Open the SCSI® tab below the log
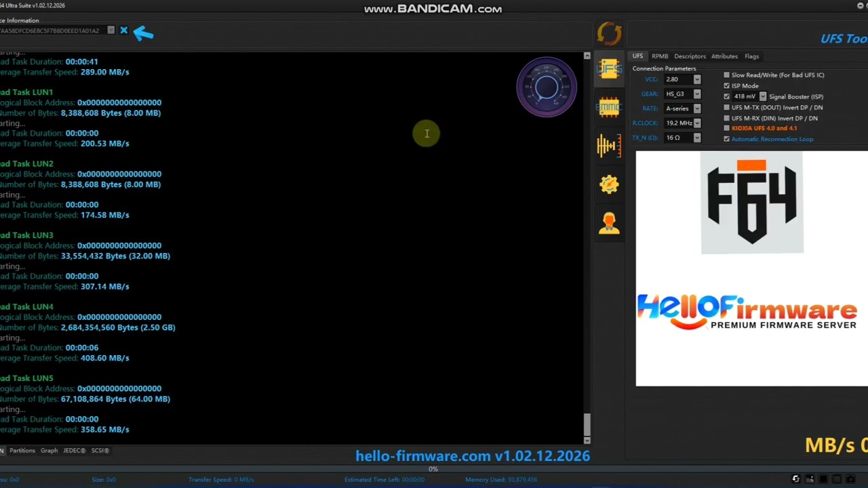The height and width of the screenshot is (488, 868). click(x=100, y=451)
